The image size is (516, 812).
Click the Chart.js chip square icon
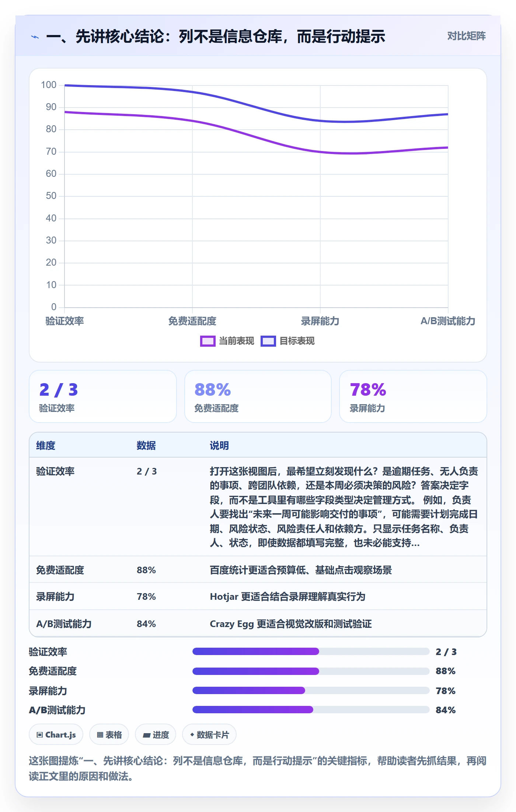click(x=39, y=735)
